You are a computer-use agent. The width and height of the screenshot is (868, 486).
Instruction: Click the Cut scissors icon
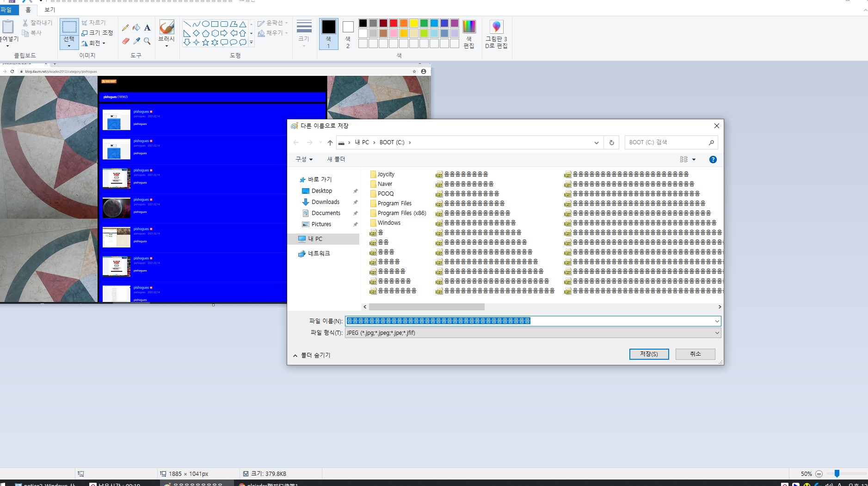(25, 23)
